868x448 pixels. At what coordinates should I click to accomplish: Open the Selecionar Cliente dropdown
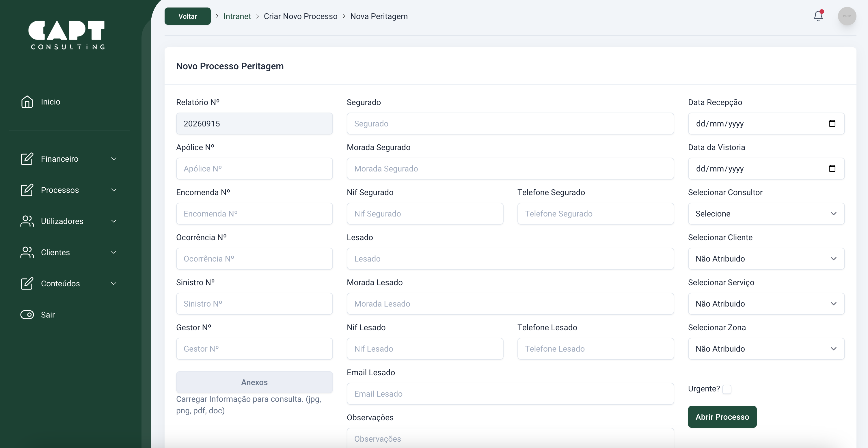click(766, 259)
